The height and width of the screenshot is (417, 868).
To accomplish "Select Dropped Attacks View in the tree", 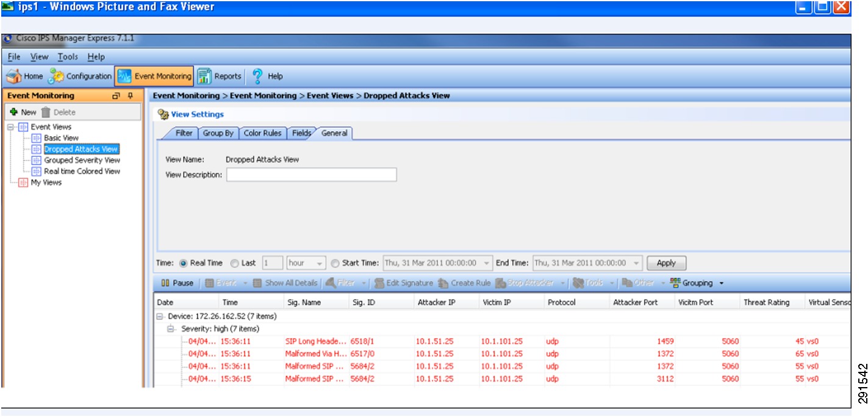I will (x=81, y=149).
